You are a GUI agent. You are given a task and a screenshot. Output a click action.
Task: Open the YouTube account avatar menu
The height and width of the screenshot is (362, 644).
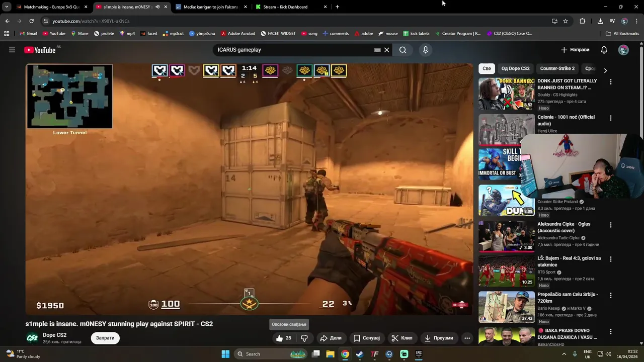pyautogui.click(x=623, y=50)
